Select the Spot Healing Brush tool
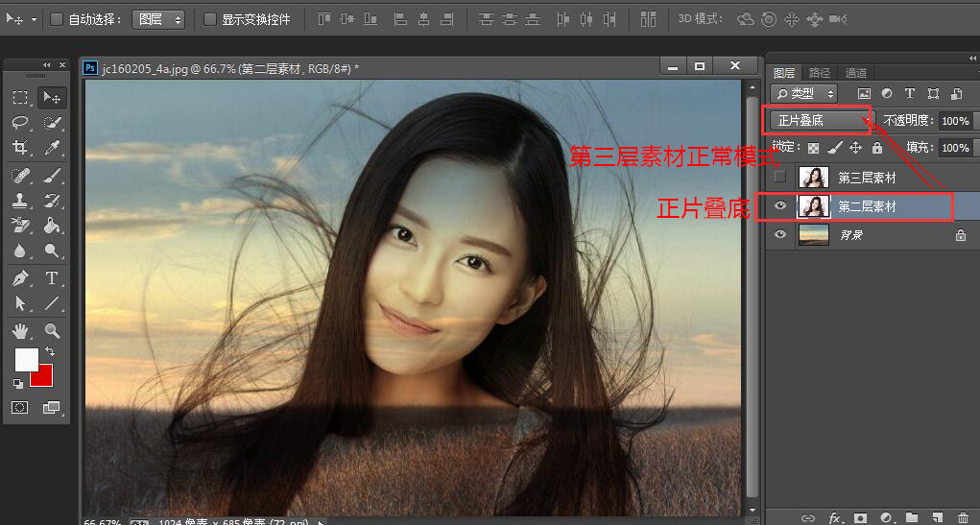 (x=20, y=175)
